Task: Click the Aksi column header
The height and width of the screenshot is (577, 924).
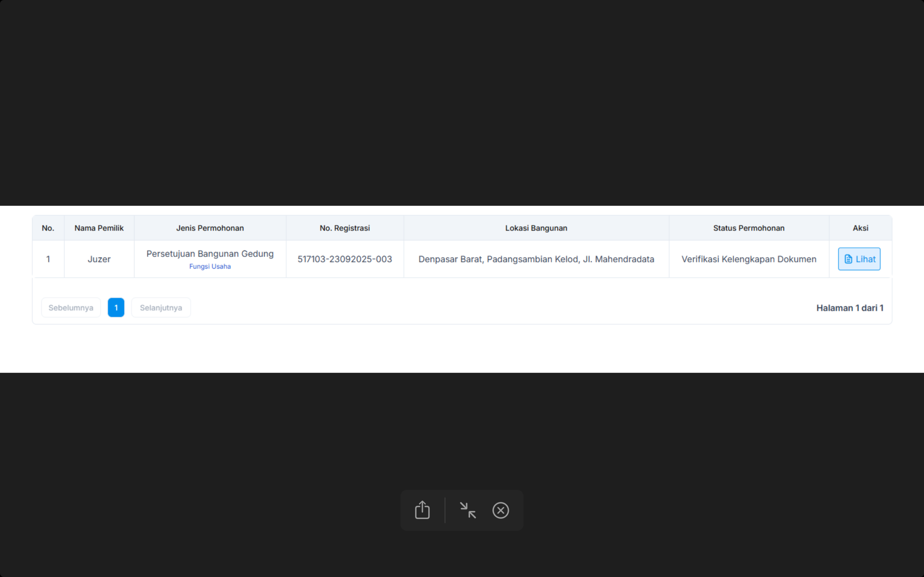Action: click(x=860, y=228)
